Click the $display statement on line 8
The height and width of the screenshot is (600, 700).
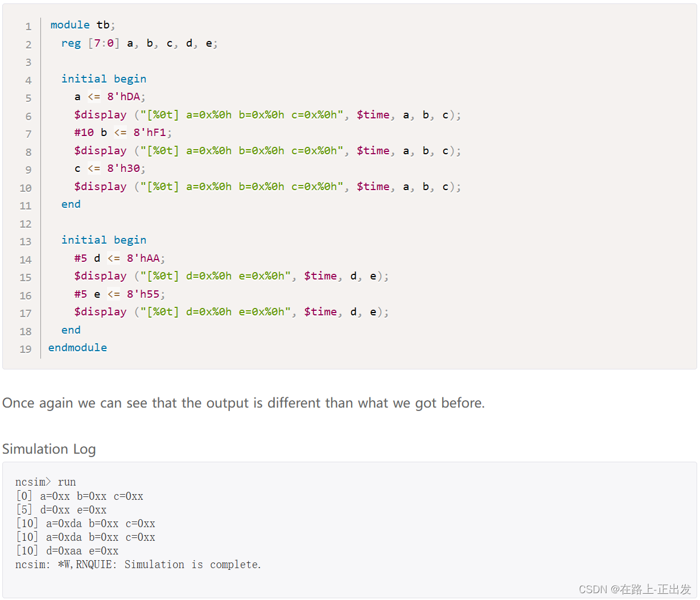tap(267, 151)
